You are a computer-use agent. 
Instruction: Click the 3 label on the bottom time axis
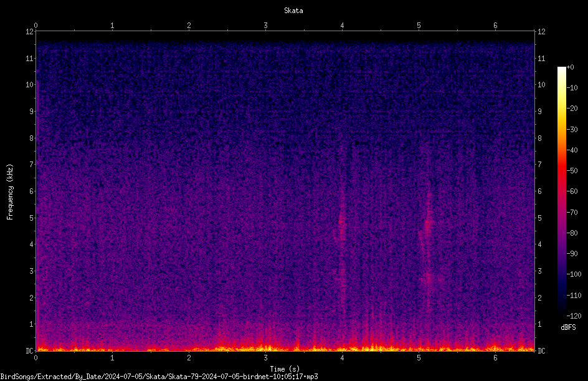[x=265, y=358]
